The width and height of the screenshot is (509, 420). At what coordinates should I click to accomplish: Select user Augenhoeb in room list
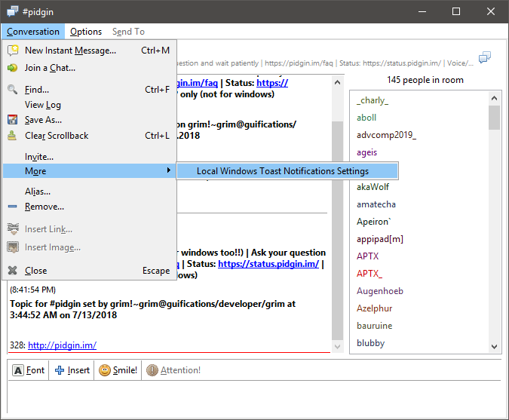pyautogui.click(x=380, y=291)
